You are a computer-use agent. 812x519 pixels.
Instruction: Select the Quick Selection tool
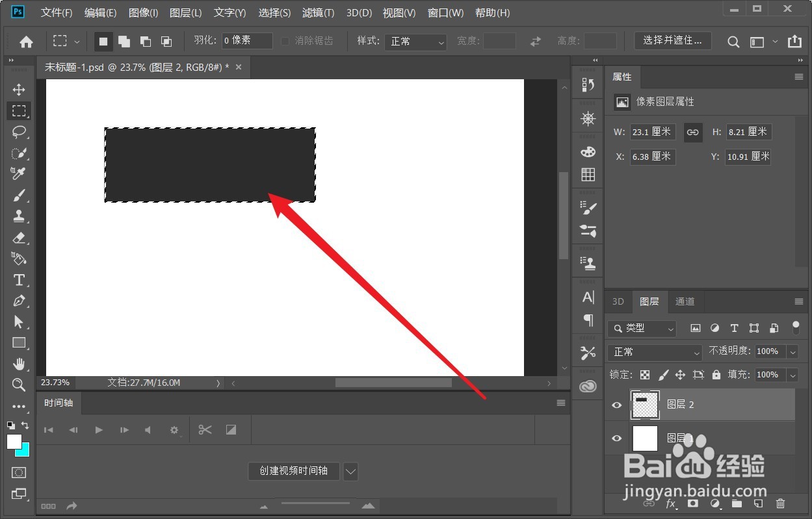19,153
